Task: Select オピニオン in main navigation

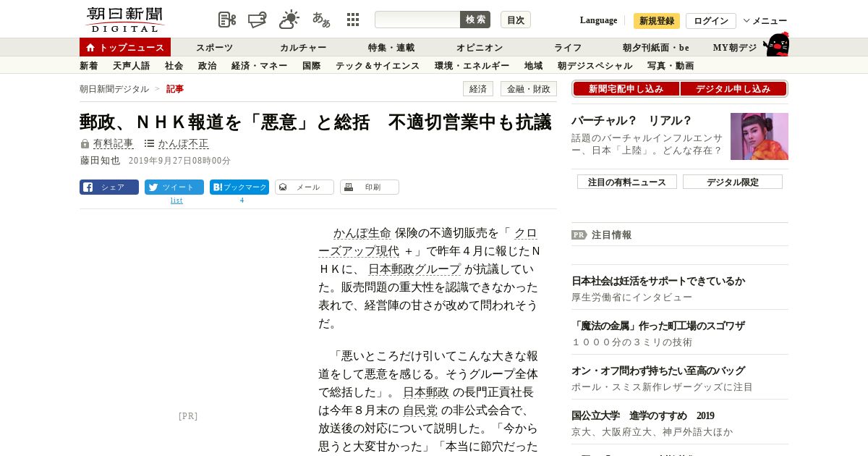Action: pos(480,48)
